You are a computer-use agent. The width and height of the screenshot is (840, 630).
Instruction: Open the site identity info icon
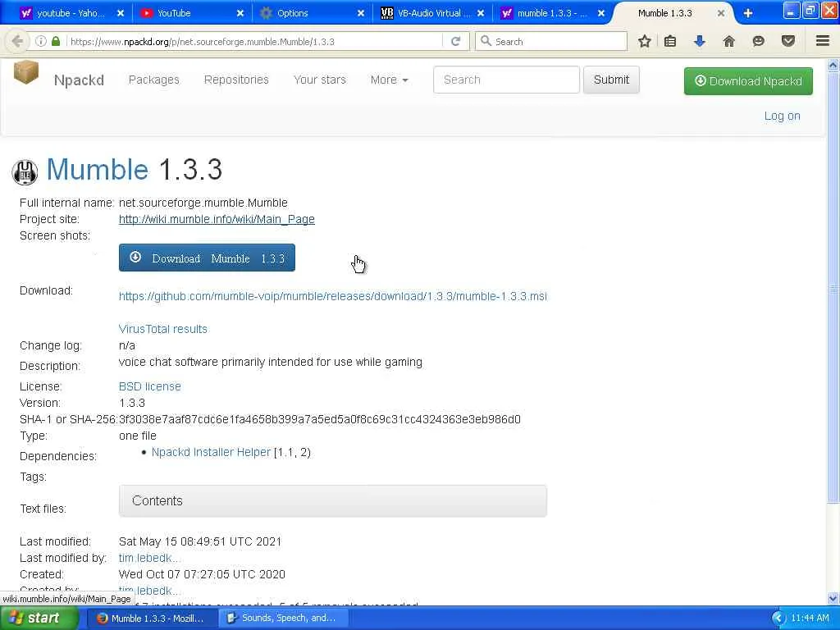tap(41, 41)
